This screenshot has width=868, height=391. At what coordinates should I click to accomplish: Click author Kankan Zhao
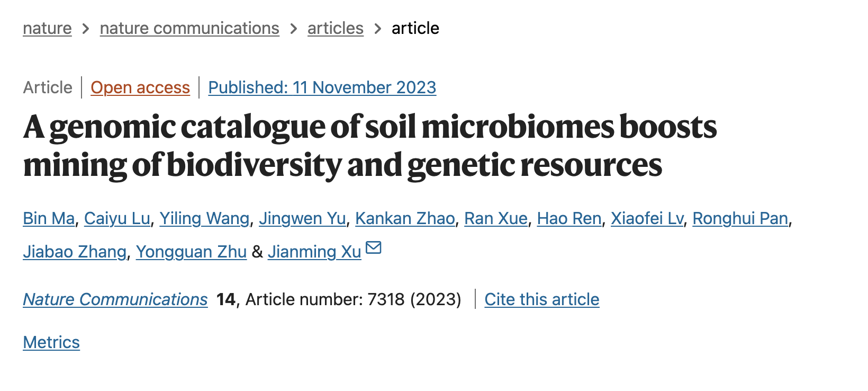(405, 218)
